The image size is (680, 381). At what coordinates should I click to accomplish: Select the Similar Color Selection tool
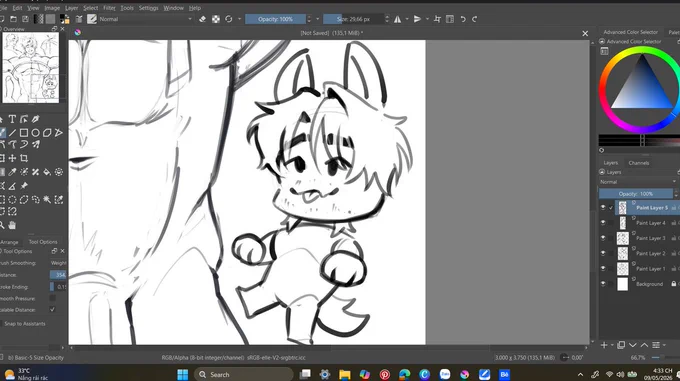[x=59, y=199]
